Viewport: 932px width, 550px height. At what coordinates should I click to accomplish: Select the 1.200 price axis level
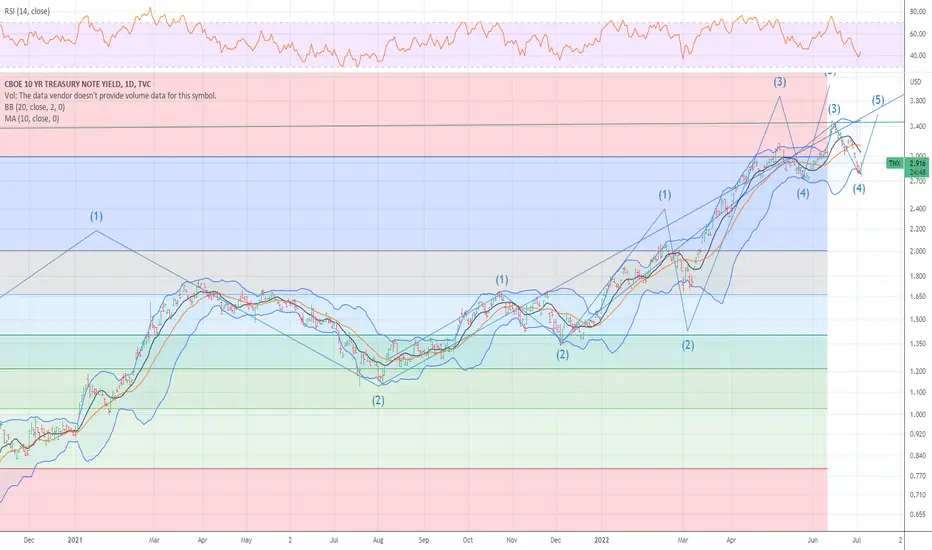click(917, 371)
